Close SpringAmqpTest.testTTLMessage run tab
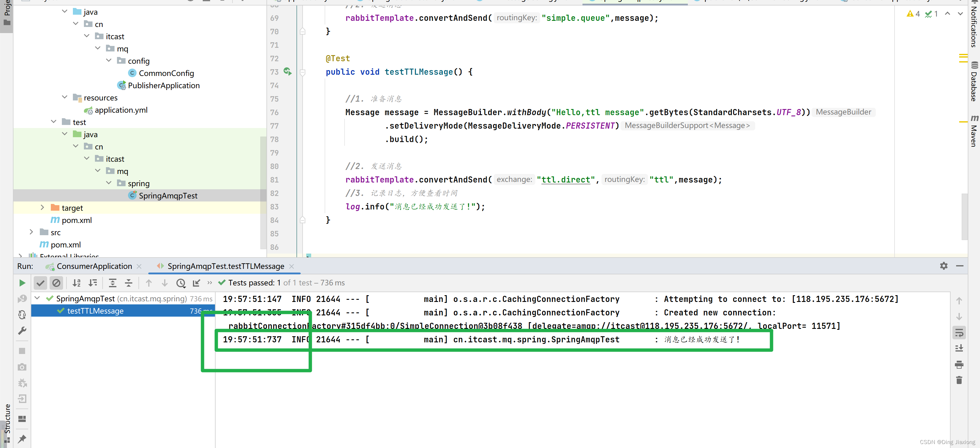Screen dimensions: 980x448 pos(292,266)
